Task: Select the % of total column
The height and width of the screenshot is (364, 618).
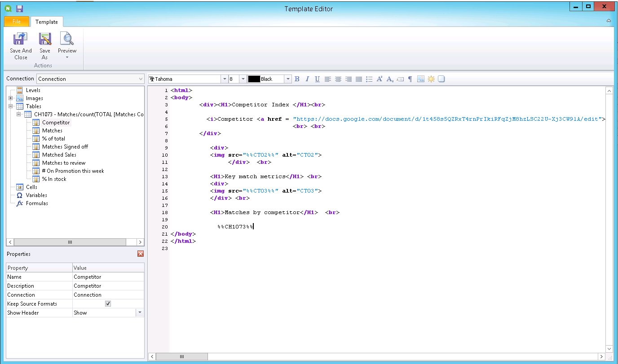Action: pos(53,139)
